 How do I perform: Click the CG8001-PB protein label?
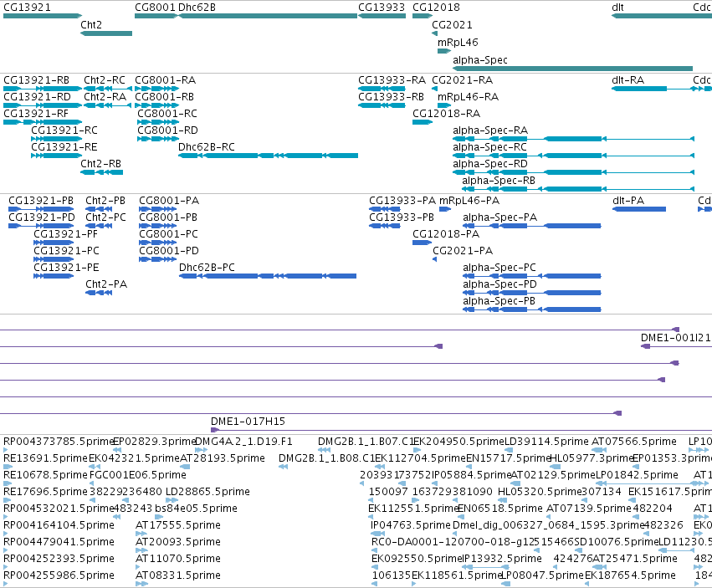click(x=168, y=217)
